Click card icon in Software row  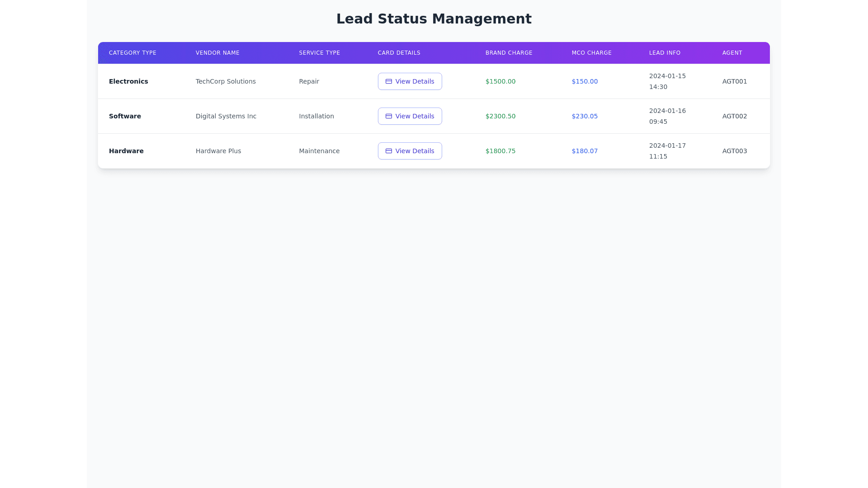pyautogui.click(x=388, y=116)
